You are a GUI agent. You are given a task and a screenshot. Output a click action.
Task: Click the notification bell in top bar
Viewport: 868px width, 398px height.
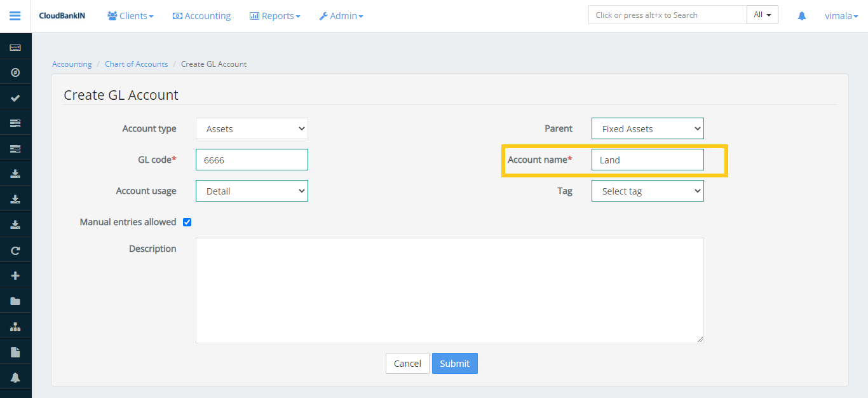point(802,16)
